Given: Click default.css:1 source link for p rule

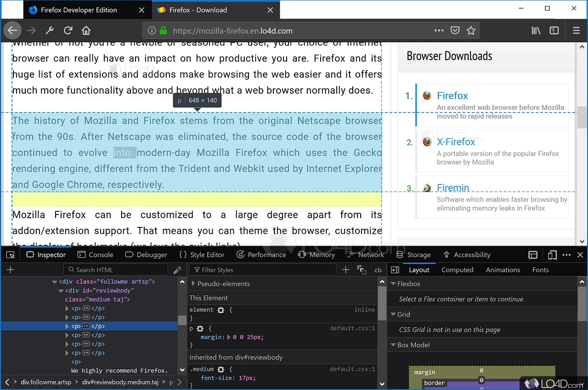Looking at the screenshot, I should 352,328.
